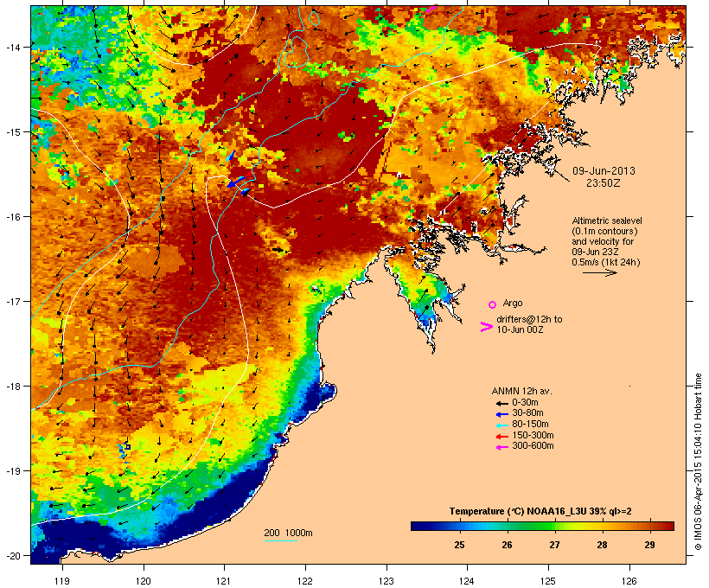Click the '200 1000m' isobath label

tap(288, 533)
